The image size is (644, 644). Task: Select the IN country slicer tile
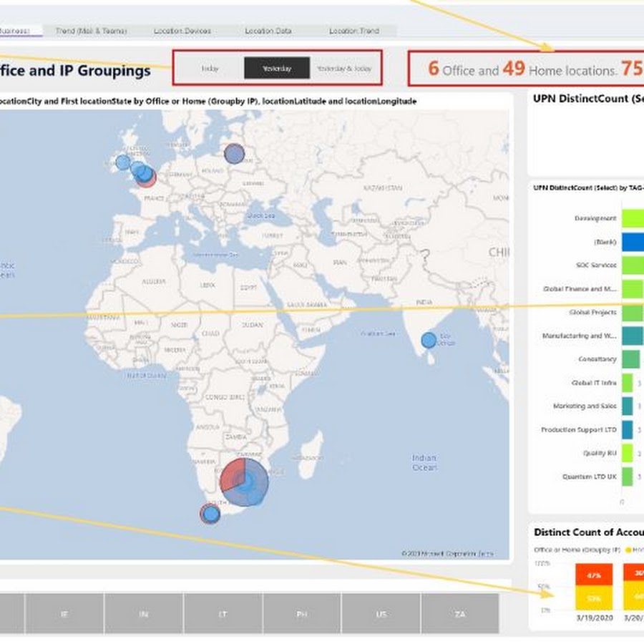pyautogui.click(x=144, y=614)
